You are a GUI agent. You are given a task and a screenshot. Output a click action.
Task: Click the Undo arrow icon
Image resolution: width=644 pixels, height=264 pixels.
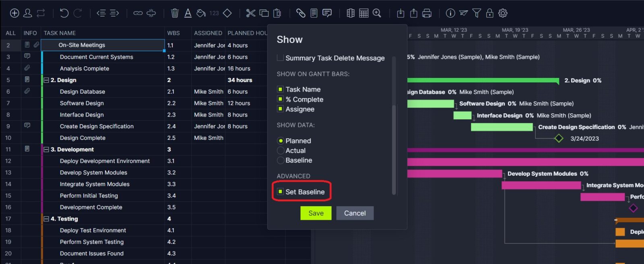coord(64,13)
